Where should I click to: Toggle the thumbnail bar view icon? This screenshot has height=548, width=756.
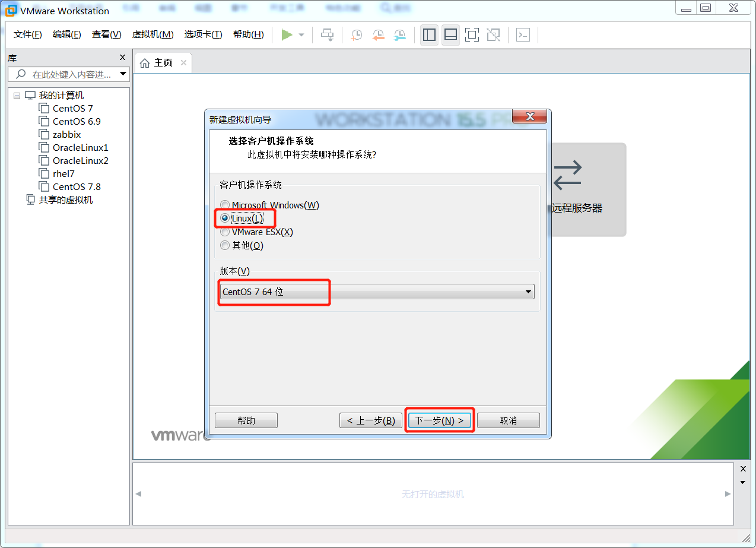point(450,35)
